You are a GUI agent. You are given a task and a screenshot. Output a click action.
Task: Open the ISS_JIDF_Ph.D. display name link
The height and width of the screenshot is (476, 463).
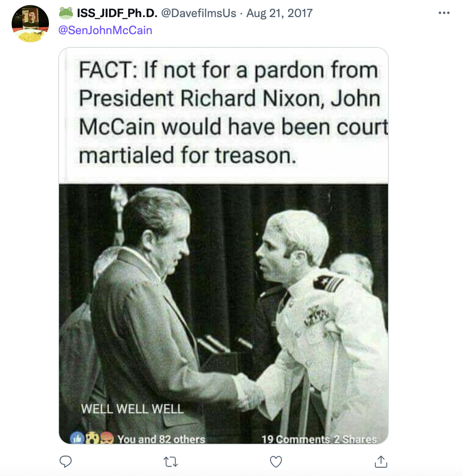tap(117, 13)
